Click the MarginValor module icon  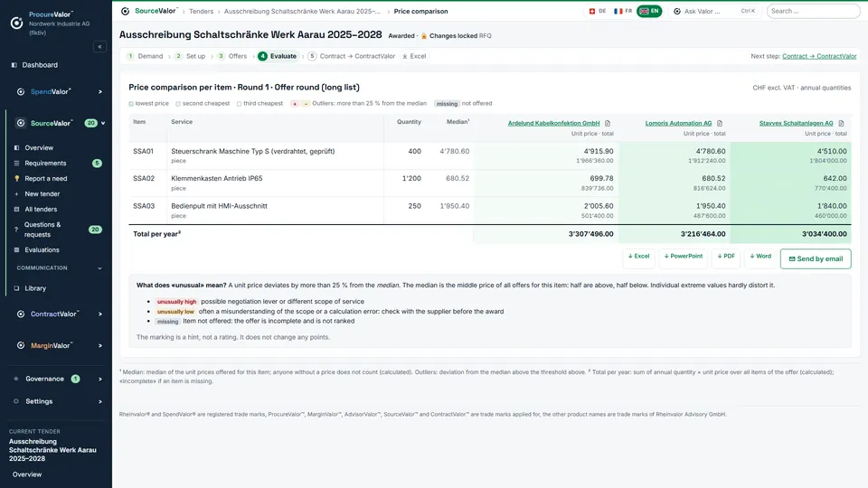pyautogui.click(x=21, y=345)
